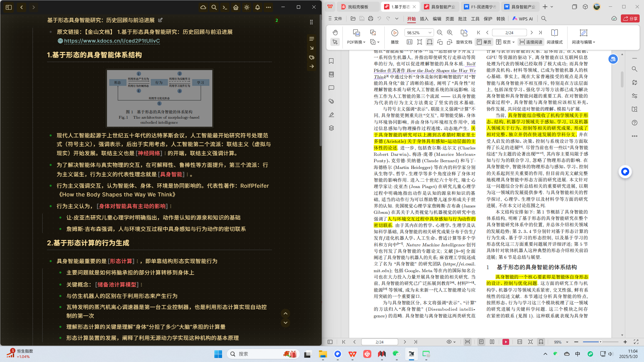Click the zoom minus button in status bar

[x=576, y=342]
